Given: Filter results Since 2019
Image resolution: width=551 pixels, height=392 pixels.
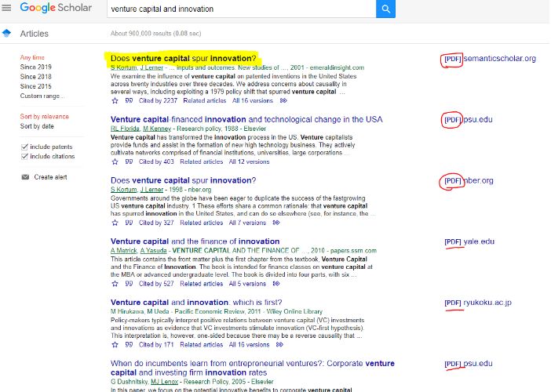Looking at the screenshot, I should pos(36,67).
